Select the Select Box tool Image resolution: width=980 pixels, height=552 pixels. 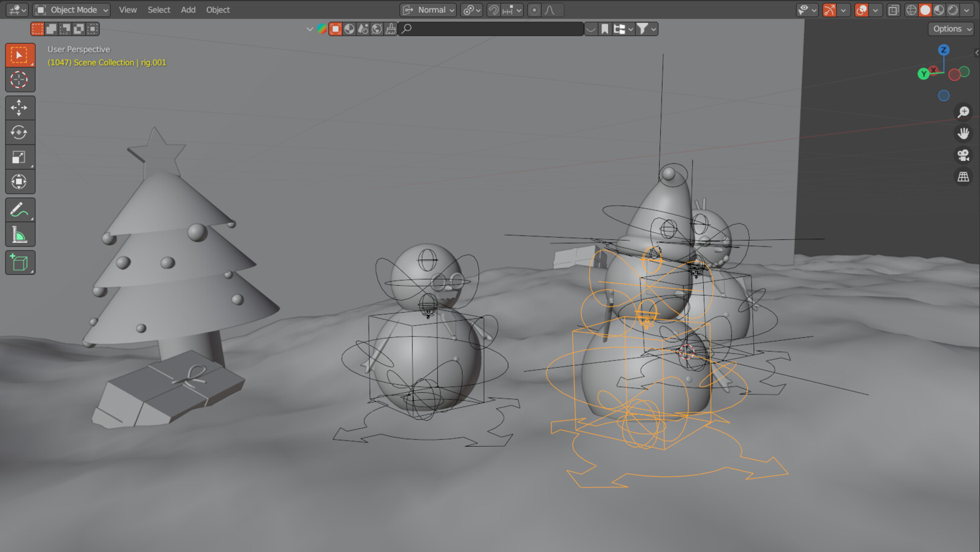(x=20, y=55)
